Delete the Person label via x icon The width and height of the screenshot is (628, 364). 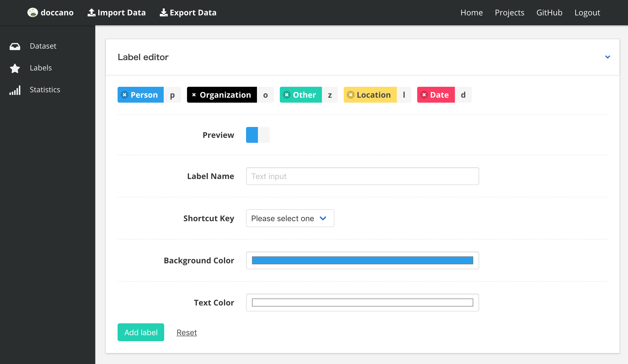click(x=124, y=95)
